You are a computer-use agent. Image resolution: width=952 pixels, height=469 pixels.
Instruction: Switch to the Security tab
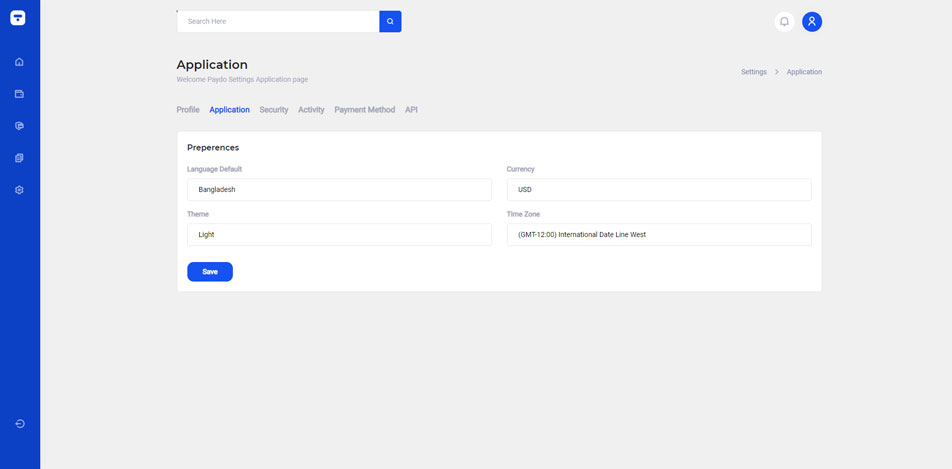pos(274,110)
